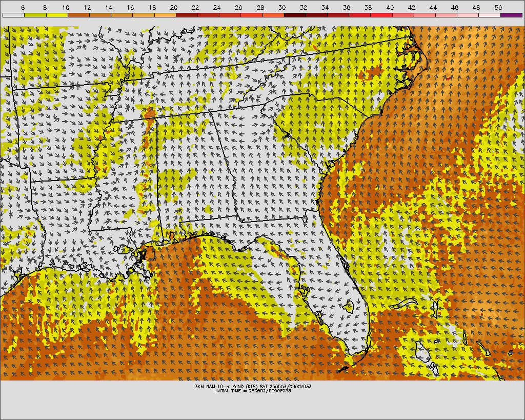525x420 pixels.
Task: Select the scale number "40"
Action: (390, 7)
